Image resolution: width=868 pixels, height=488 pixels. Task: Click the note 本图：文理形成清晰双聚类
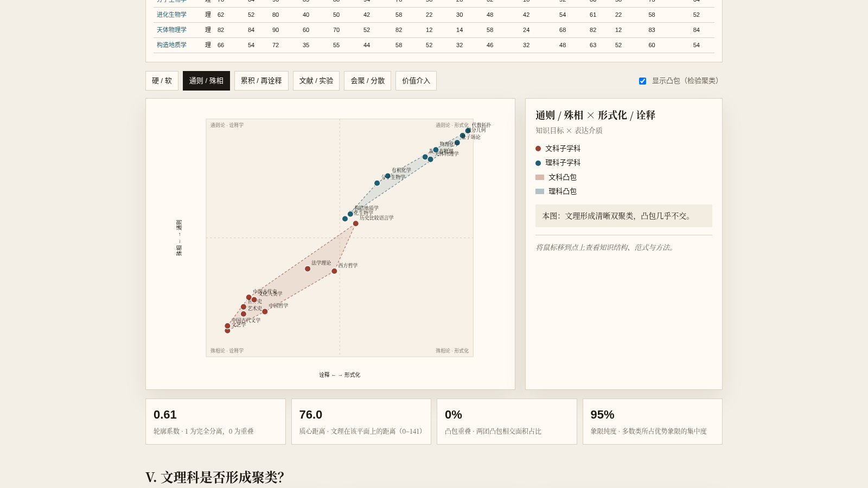coord(624,216)
